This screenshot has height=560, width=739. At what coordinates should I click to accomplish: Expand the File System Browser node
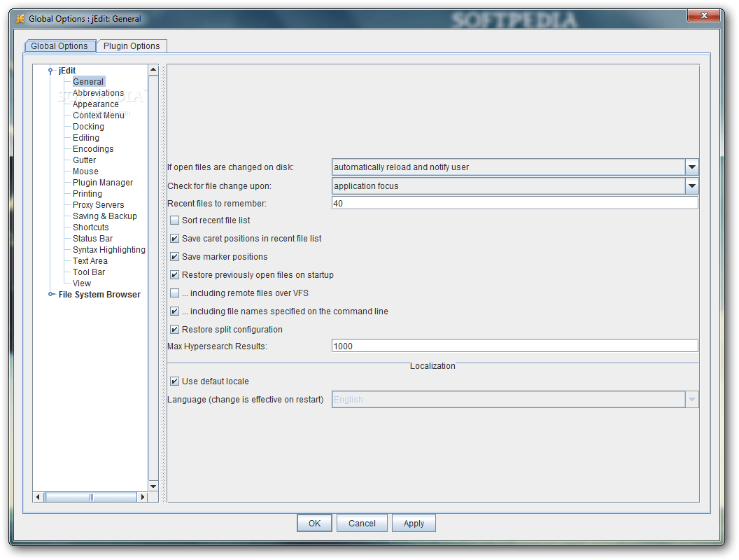click(51, 295)
